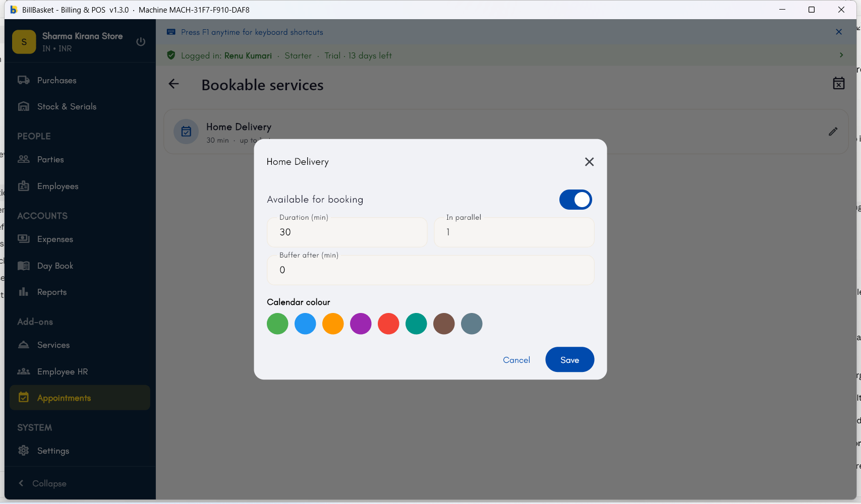Image resolution: width=861 pixels, height=504 pixels.
Task: Close the Home Delivery dialog
Action: pyautogui.click(x=589, y=162)
